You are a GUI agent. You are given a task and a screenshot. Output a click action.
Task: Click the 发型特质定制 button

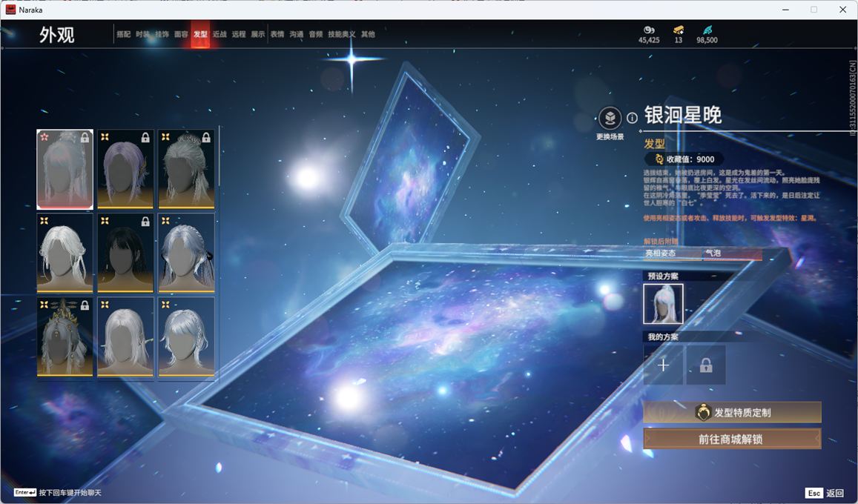point(732,412)
